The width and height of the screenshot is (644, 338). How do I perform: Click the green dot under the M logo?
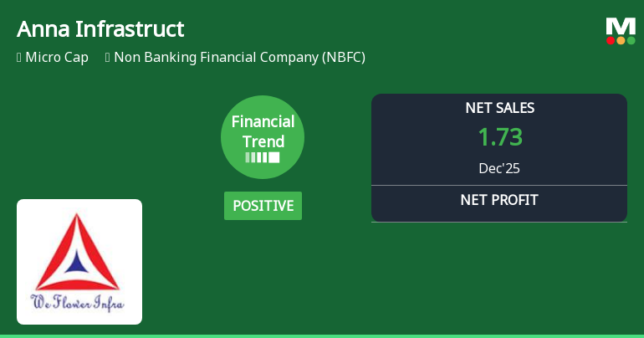point(631,40)
